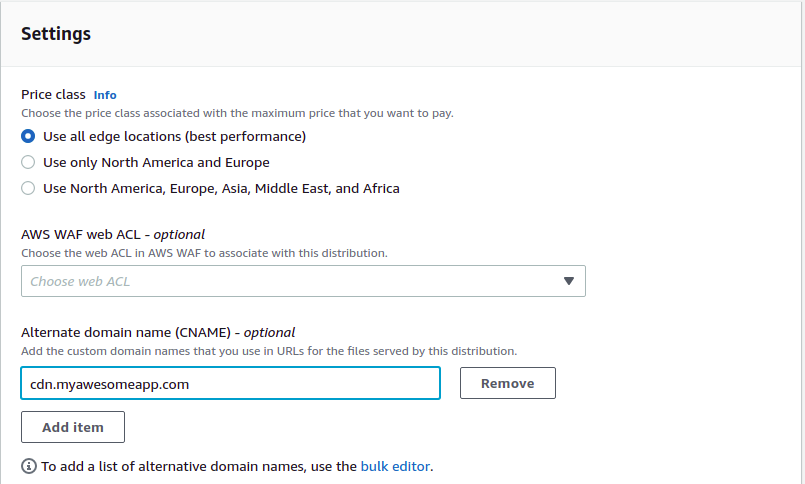This screenshot has width=805, height=484.
Task: Choose 'Use only North America and Europe' radio
Action: (x=29, y=162)
